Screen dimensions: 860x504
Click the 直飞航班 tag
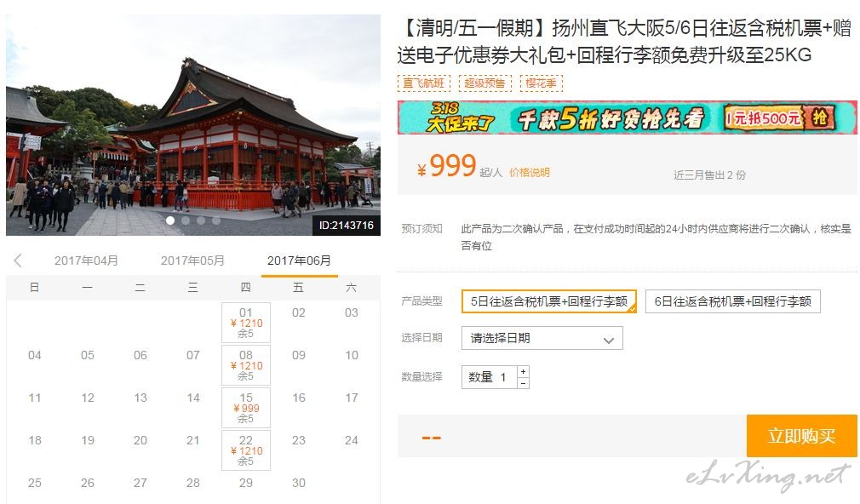click(423, 83)
